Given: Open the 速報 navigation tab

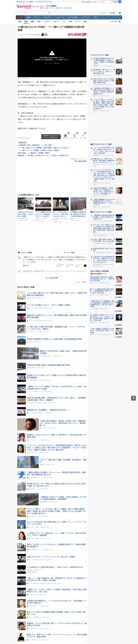Looking at the screenshot, I should tap(28, 17).
